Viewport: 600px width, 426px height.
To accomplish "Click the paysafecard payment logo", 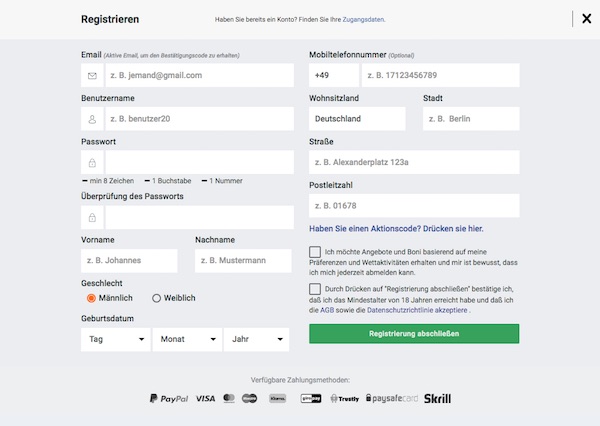I will [392, 398].
